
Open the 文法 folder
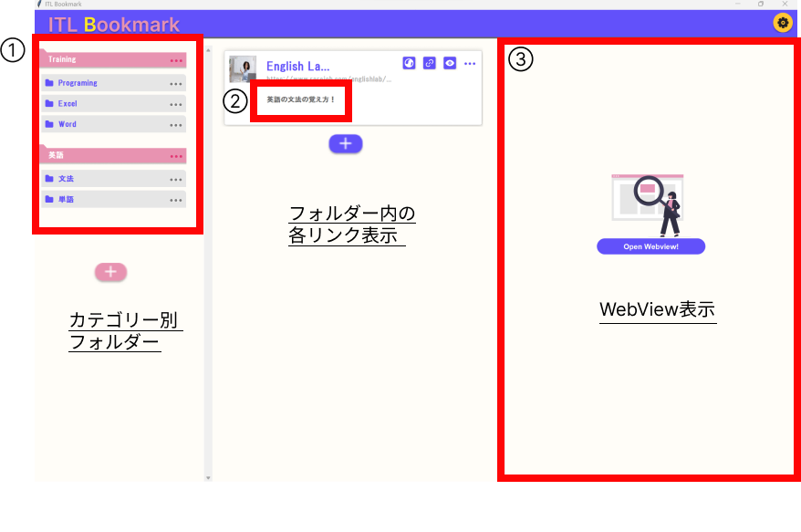(x=113, y=178)
